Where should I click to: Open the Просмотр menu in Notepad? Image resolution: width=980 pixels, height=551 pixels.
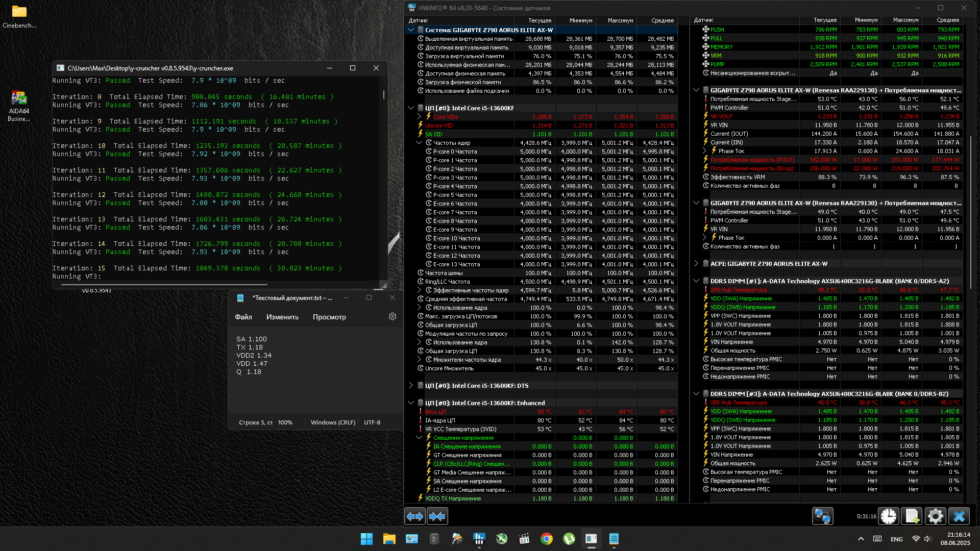point(329,317)
